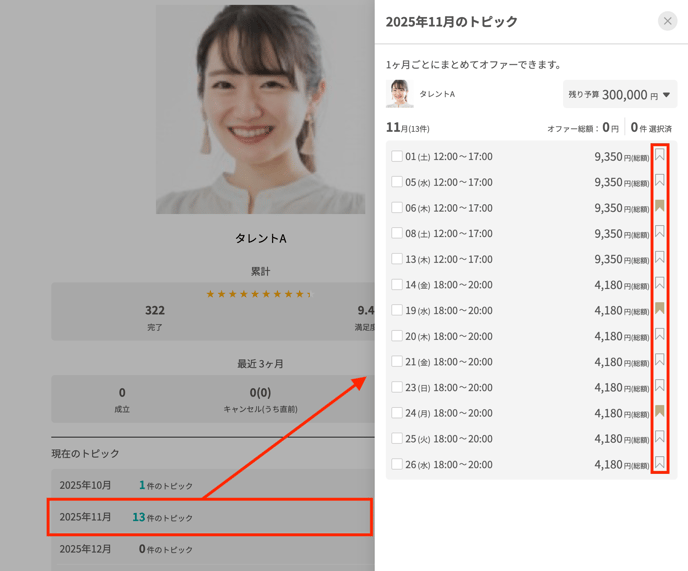The height and width of the screenshot is (571, 688).
Task: Bookmark the 14(金) 18:00~20:00 slot
Action: (x=660, y=284)
